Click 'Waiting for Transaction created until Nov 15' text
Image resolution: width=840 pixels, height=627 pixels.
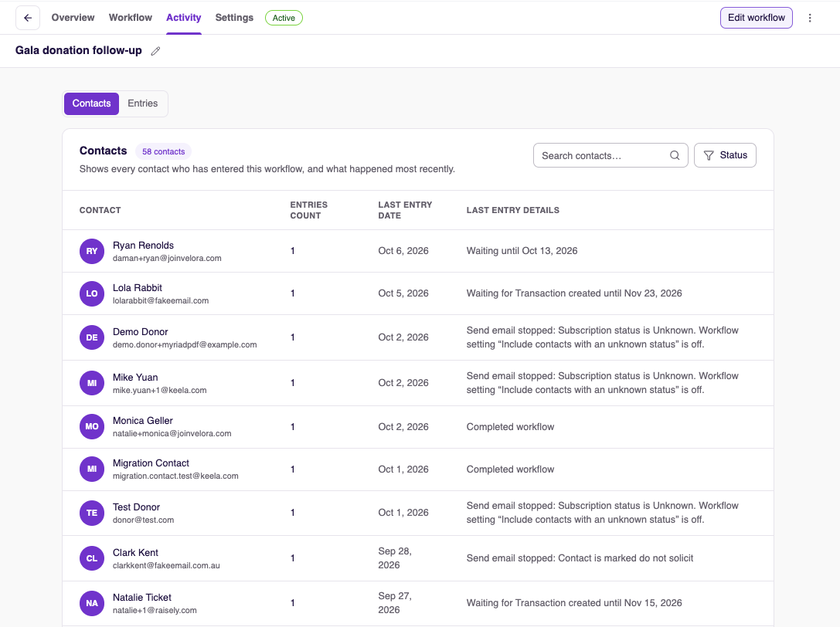(x=573, y=603)
